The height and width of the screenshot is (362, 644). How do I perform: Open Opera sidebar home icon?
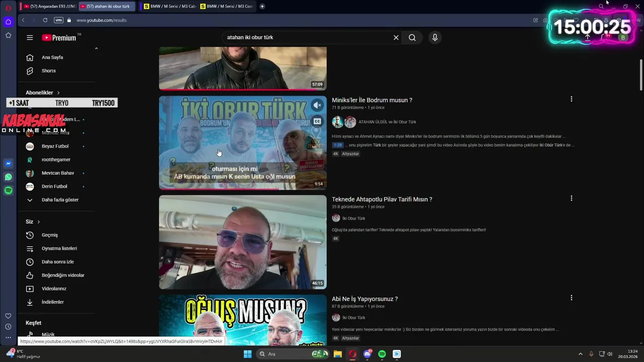8,22
